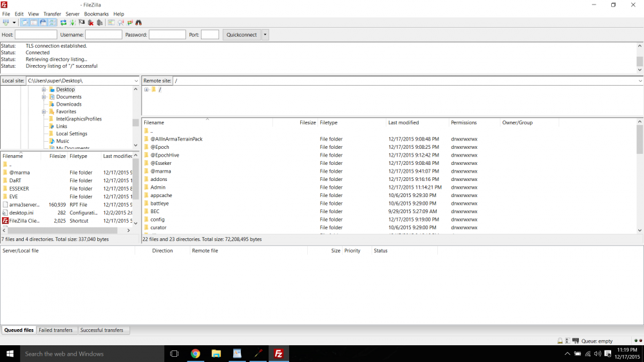Screen dimensions: 644x362
Task: Click the Reconnect to last server icon
Action: click(x=99, y=23)
